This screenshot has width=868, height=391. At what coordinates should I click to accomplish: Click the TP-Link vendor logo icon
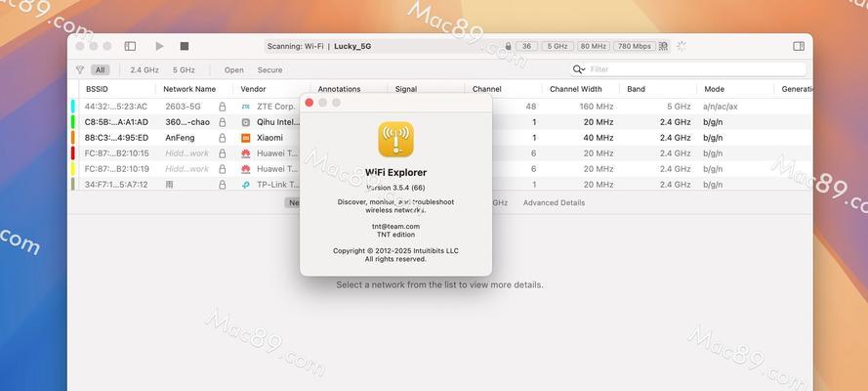pos(246,185)
